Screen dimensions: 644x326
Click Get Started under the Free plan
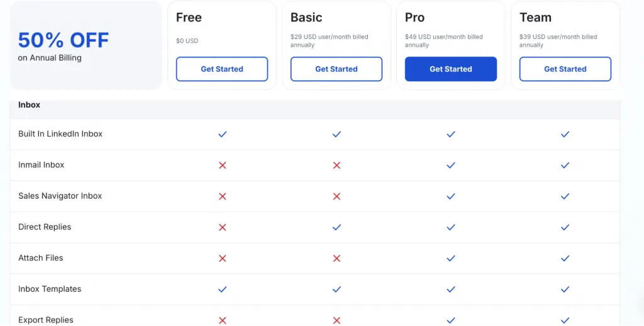click(x=222, y=69)
